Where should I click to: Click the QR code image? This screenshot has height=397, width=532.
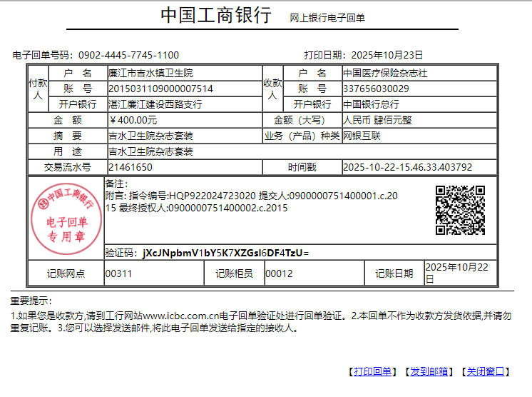(460, 210)
